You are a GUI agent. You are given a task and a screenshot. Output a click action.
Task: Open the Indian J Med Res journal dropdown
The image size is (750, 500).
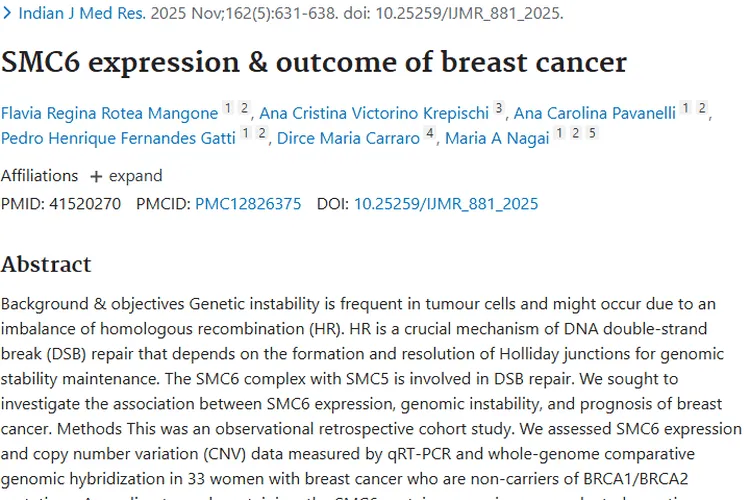pos(82,15)
